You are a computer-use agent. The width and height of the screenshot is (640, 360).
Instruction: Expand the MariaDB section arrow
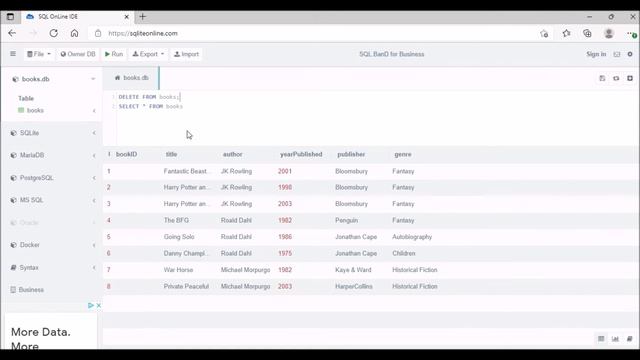tap(94, 156)
